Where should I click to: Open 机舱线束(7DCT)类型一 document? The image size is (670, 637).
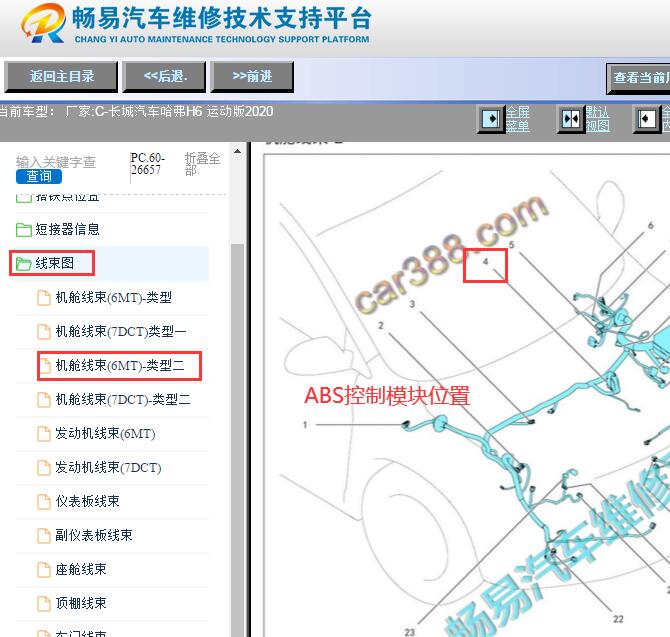(121, 331)
